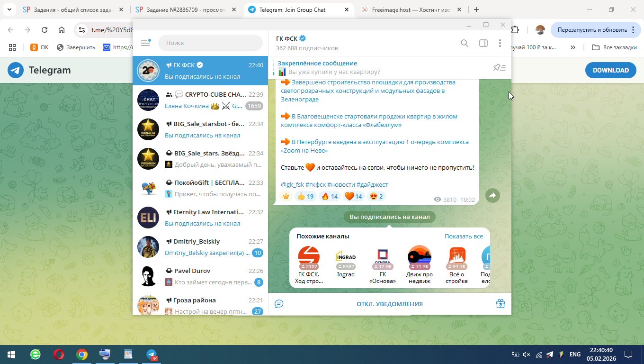Image resolution: width=644 pixels, height=364 pixels.
Task: Open the ГК ФСК. Ход строительства similar channel
Action: coord(309,265)
